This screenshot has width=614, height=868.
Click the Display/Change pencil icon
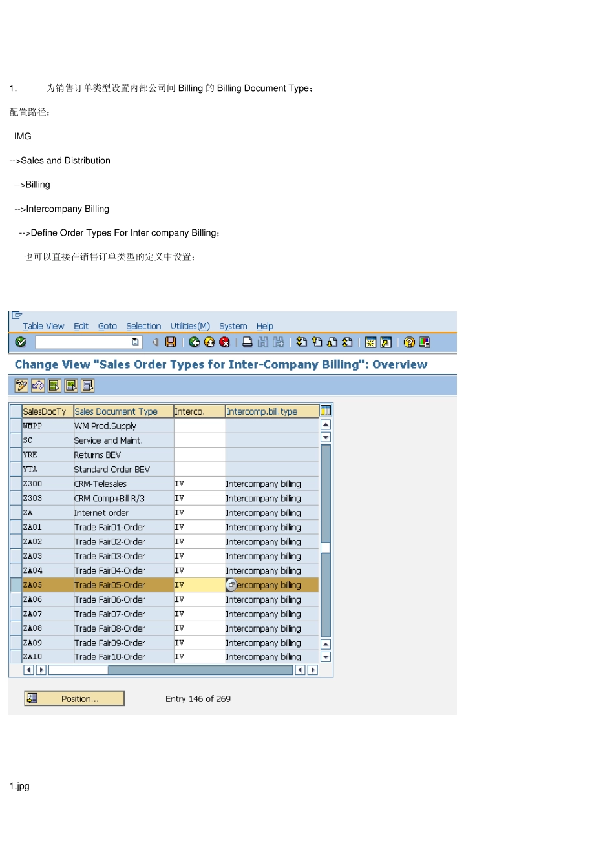tap(21, 386)
